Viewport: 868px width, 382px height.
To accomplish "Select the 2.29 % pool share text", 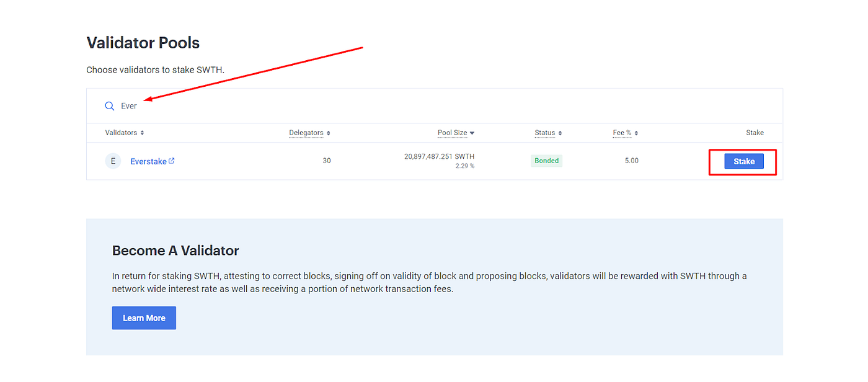I will [465, 166].
